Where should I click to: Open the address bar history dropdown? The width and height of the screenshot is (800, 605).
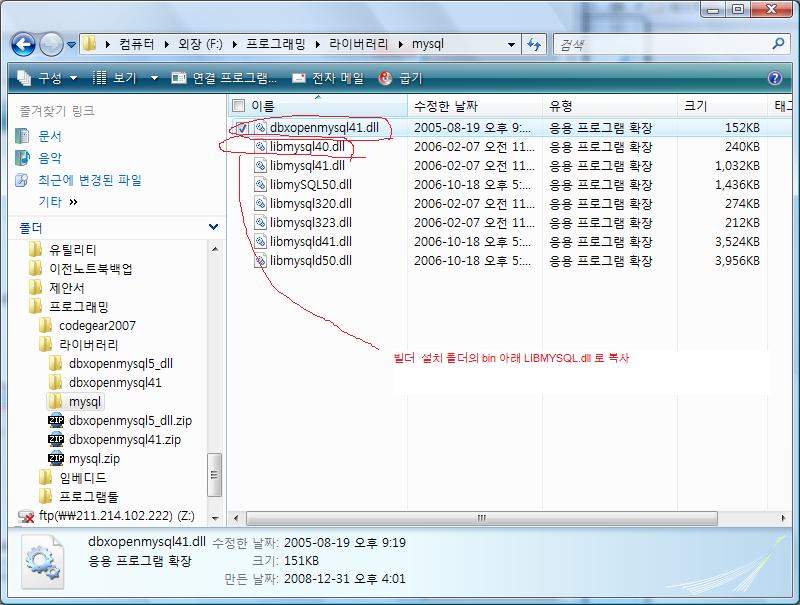click(511, 45)
